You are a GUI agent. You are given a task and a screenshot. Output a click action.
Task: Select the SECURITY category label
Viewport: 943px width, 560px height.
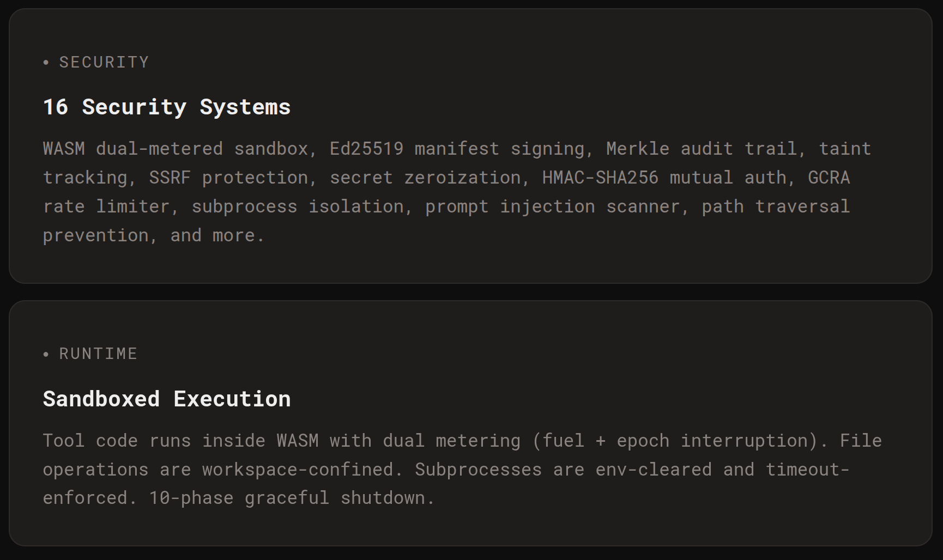point(104,62)
